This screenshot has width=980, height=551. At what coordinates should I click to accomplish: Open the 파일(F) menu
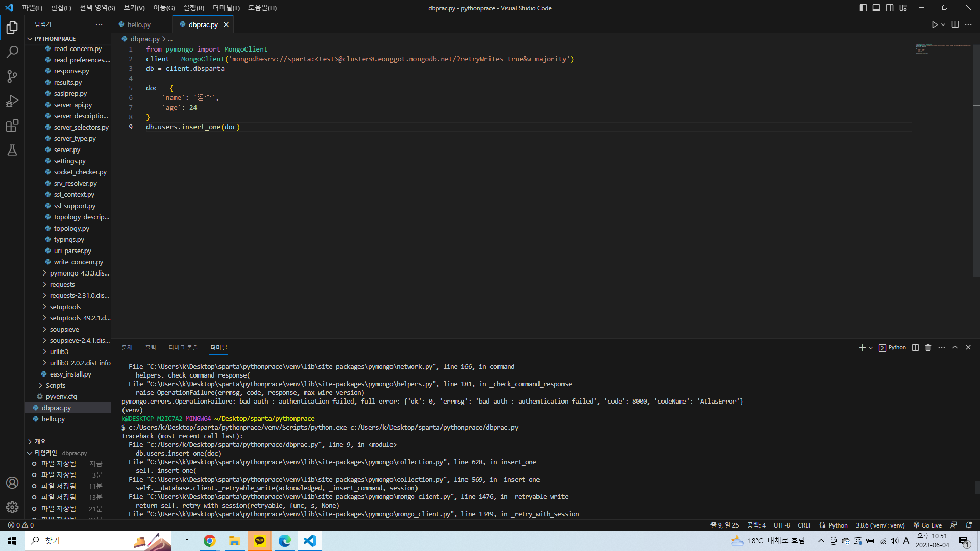point(32,8)
